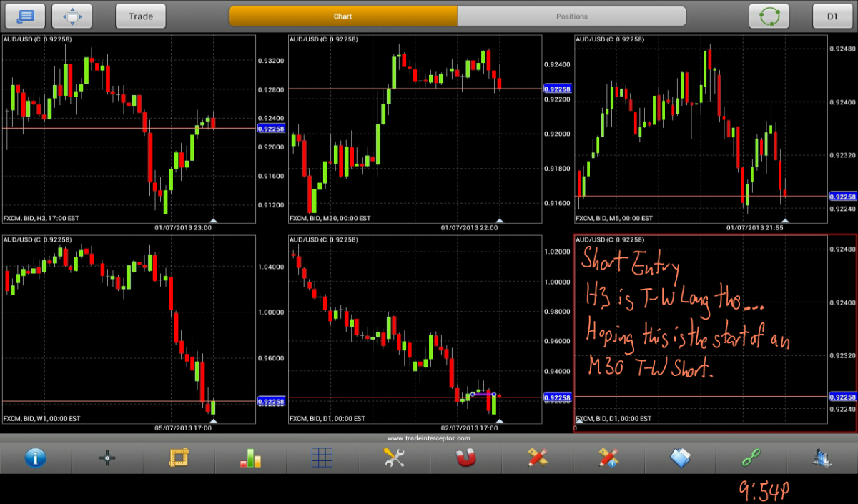Image resolution: width=858 pixels, height=504 pixels.
Task: Select the pencil and ruler drawing tool
Action: (x=537, y=458)
